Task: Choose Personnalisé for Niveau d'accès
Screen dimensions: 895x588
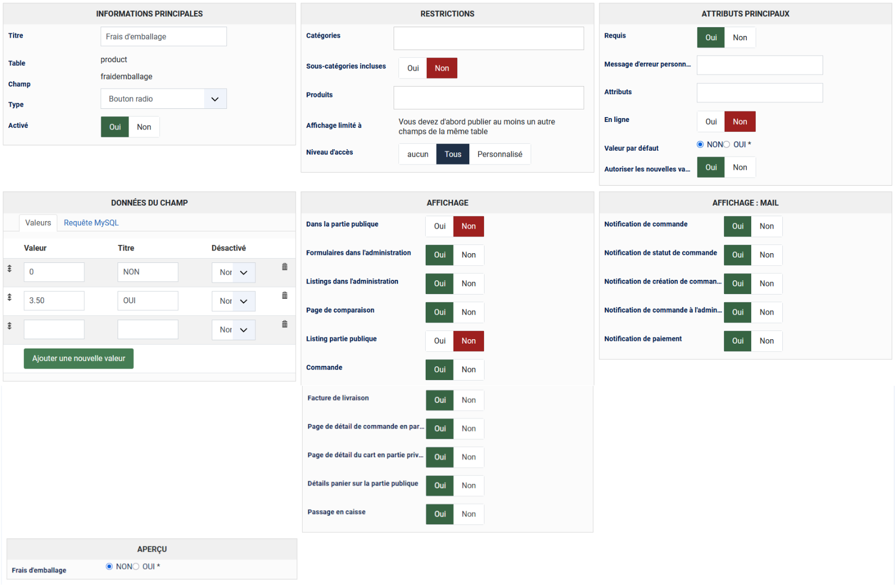Action: [x=499, y=154]
